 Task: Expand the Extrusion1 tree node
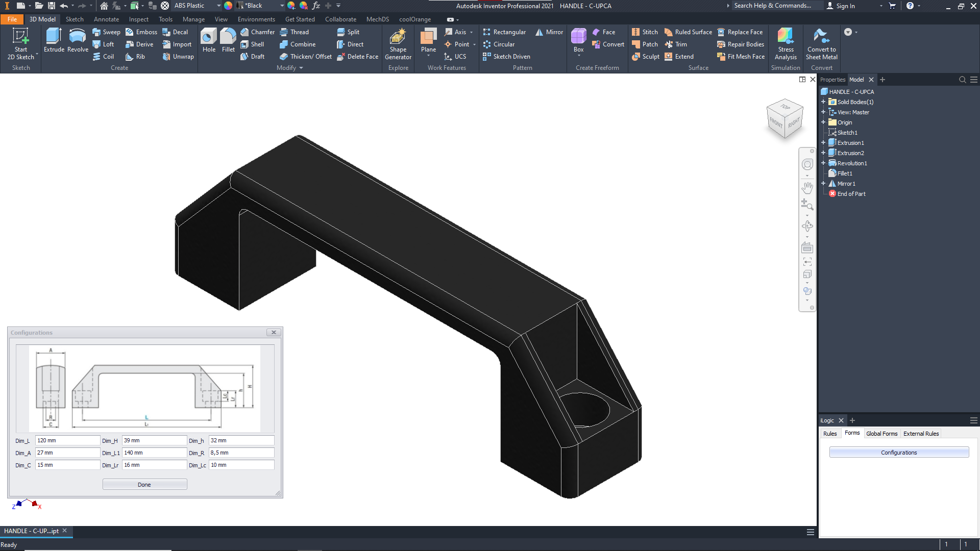point(823,143)
